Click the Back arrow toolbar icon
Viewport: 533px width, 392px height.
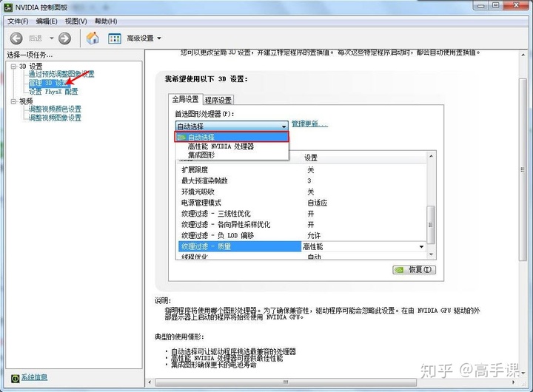16,38
